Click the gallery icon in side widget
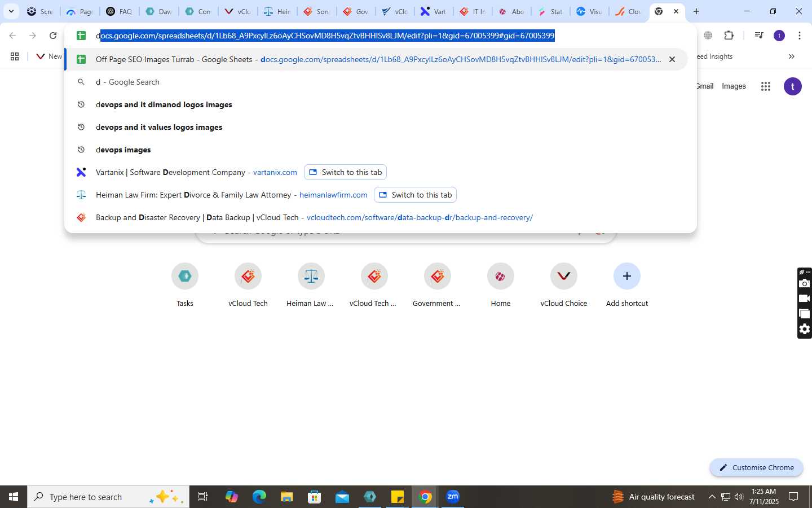 805,314
